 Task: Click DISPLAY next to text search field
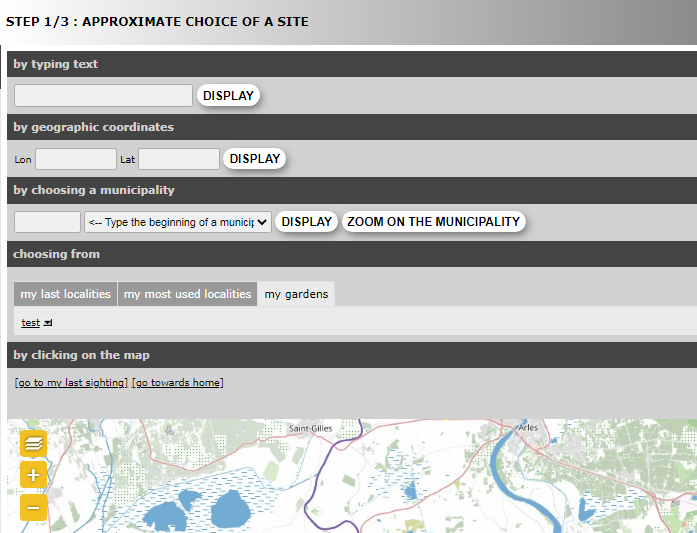[x=228, y=96]
